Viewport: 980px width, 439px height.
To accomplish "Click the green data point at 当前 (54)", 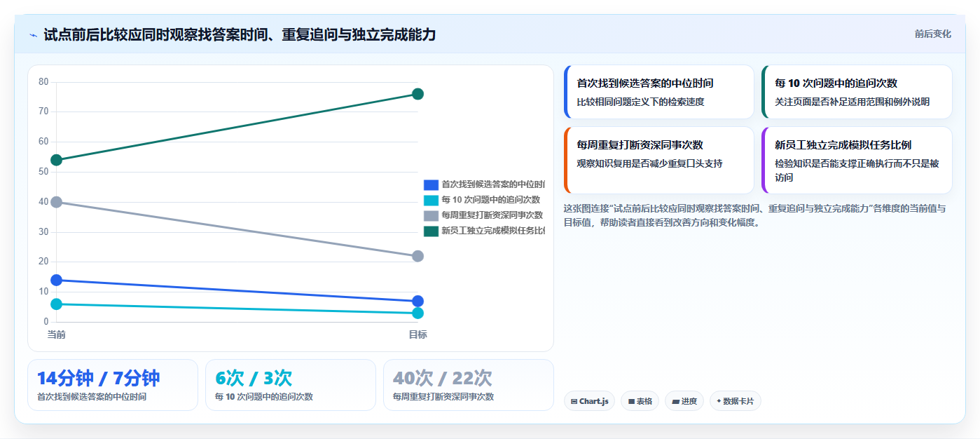I will pyautogui.click(x=57, y=160).
